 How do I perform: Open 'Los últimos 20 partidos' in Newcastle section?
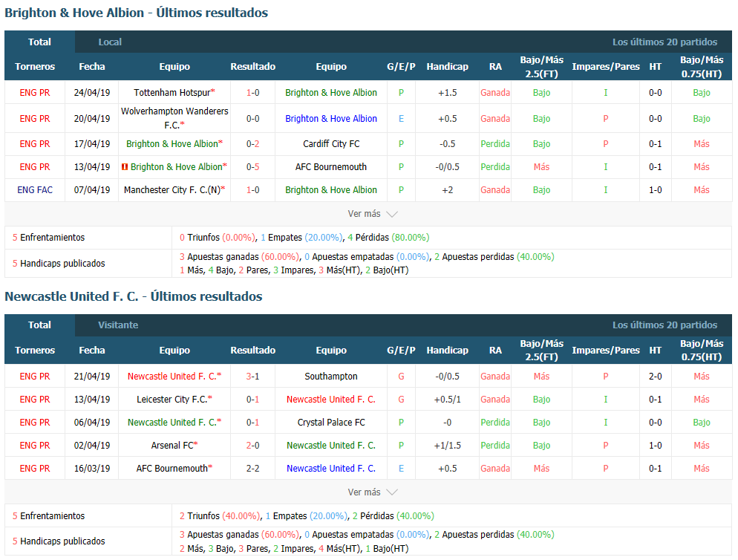pos(664,325)
